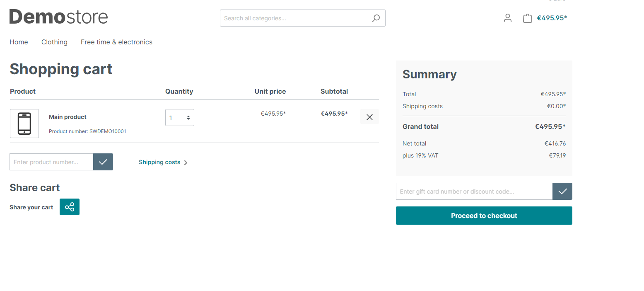Image resolution: width=644 pixels, height=291 pixels.
Task: Open the Clothing category
Action: pos(54,42)
